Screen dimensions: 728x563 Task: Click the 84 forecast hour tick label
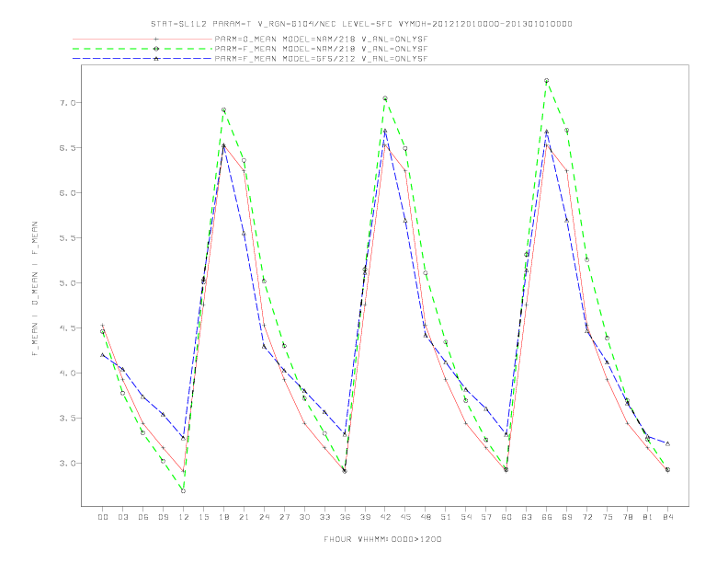coord(667,517)
